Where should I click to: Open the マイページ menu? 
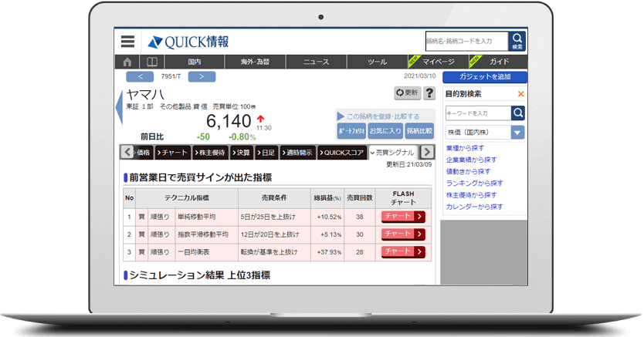pos(439,62)
